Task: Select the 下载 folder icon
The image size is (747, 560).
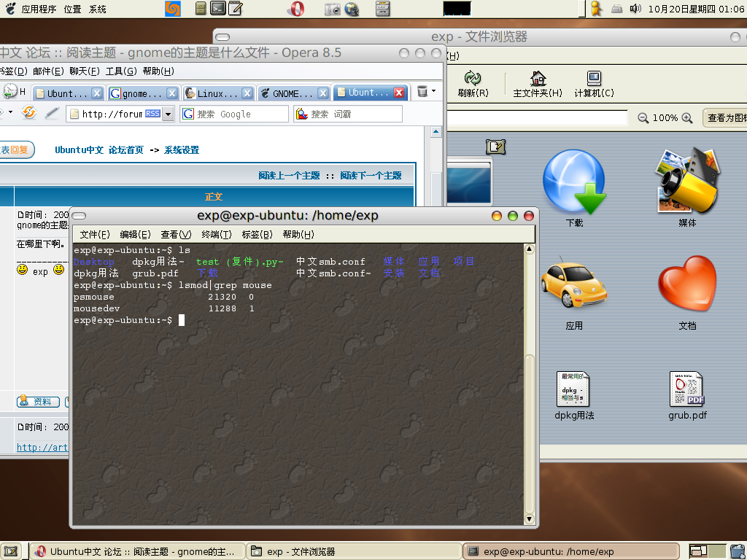Action: [574, 189]
